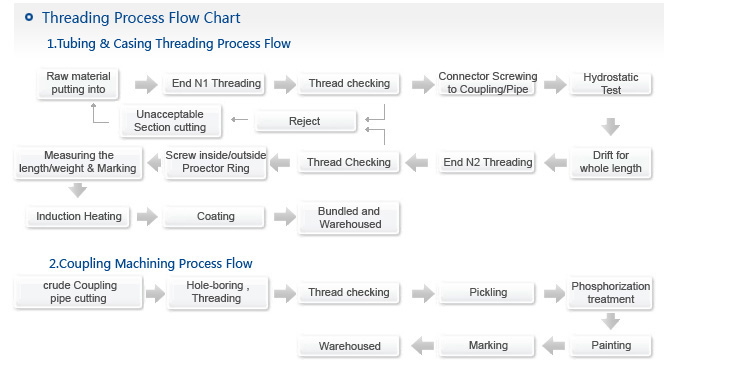
Task: Click down arrow below Phosphorization treatment
Action: click(611, 321)
